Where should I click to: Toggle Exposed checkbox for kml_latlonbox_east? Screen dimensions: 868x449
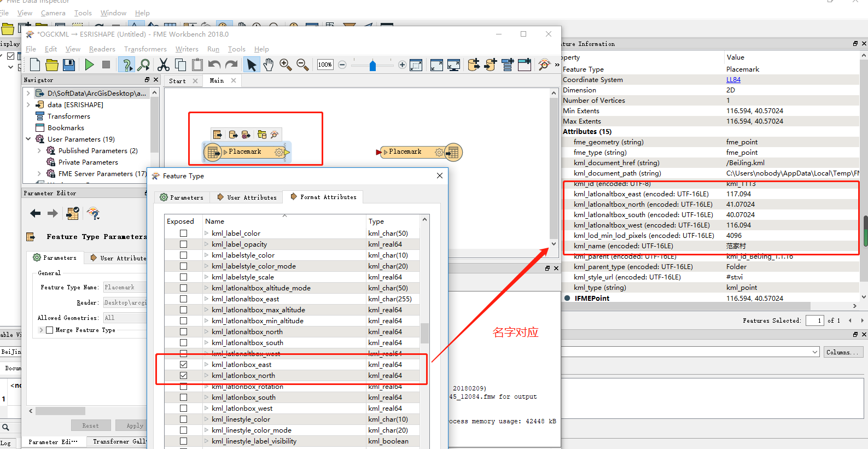184,364
